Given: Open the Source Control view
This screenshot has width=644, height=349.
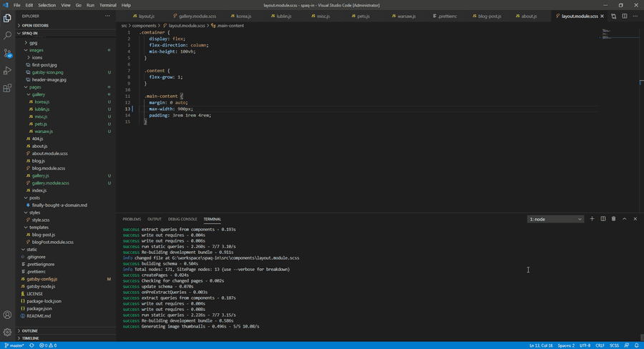Looking at the screenshot, I should (x=7, y=53).
